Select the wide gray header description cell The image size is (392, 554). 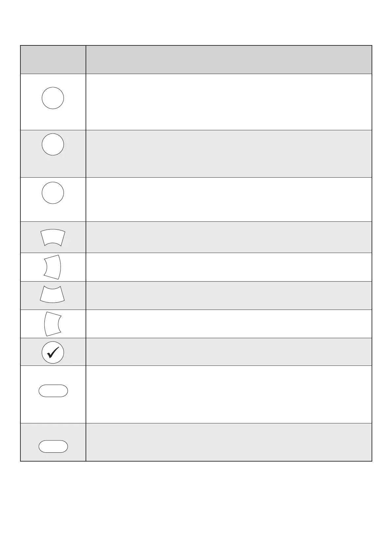pyautogui.click(x=229, y=60)
